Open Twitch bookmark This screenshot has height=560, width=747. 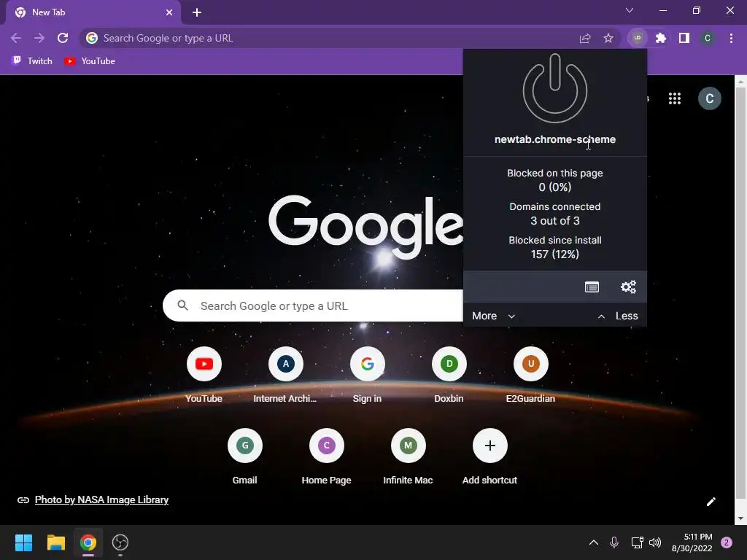32,61
